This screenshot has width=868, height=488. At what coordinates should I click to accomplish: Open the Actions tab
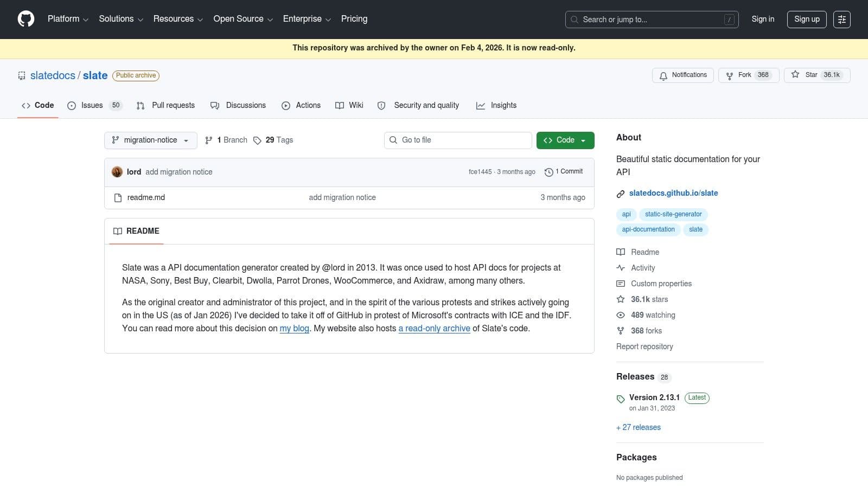click(301, 105)
